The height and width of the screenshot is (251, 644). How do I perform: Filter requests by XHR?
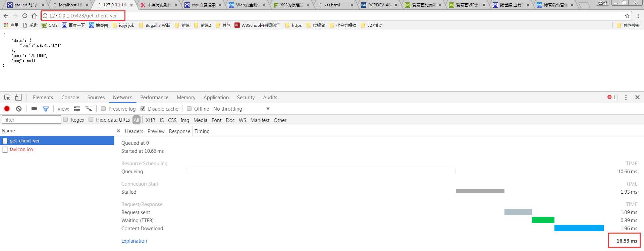click(x=150, y=120)
